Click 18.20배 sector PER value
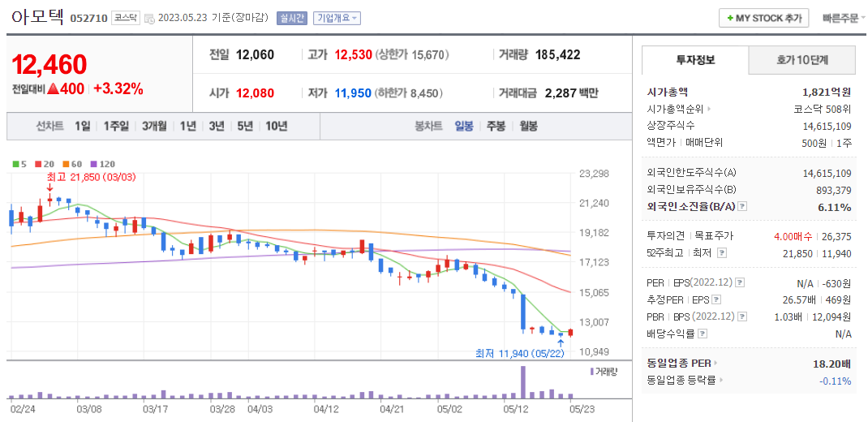The width and height of the screenshot is (868, 422). (x=831, y=364)
